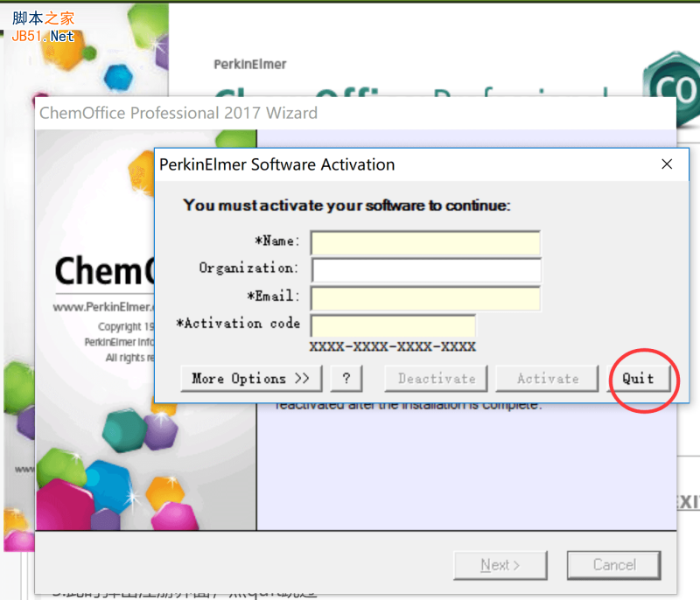Click the PerkinElmer logo text in background window

click(250, 64)
